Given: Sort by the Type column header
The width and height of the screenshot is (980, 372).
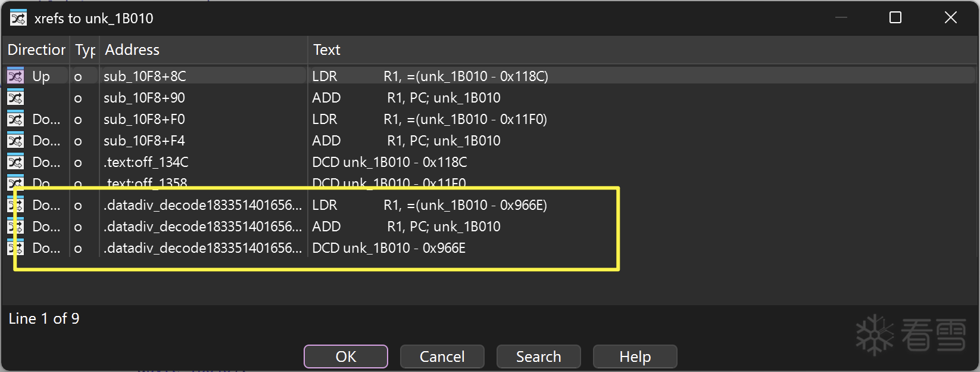Looking at the screenshot, I should (85, 50).
